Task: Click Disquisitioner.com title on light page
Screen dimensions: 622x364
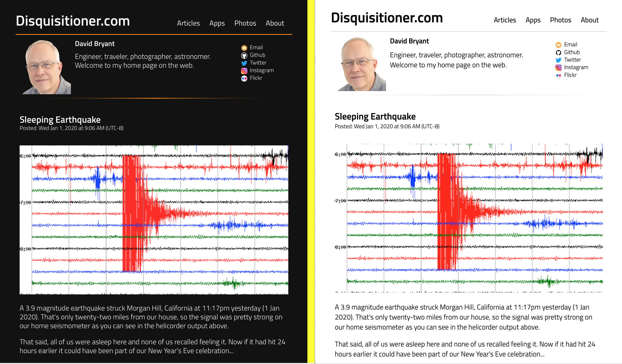Action: (387, 18)
